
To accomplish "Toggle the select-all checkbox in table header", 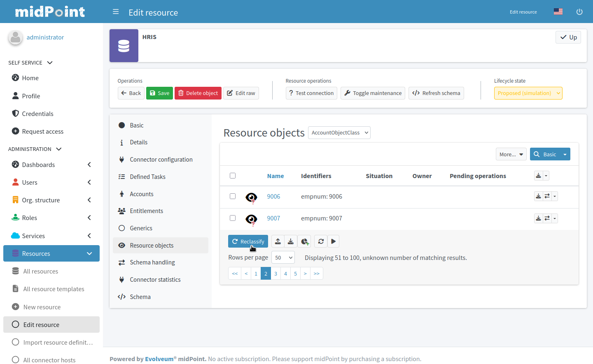I will (x=233, y=176).
